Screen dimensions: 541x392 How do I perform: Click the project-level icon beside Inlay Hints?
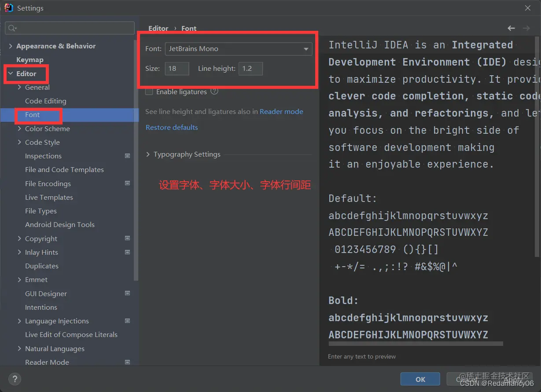(x=128, y=252)
